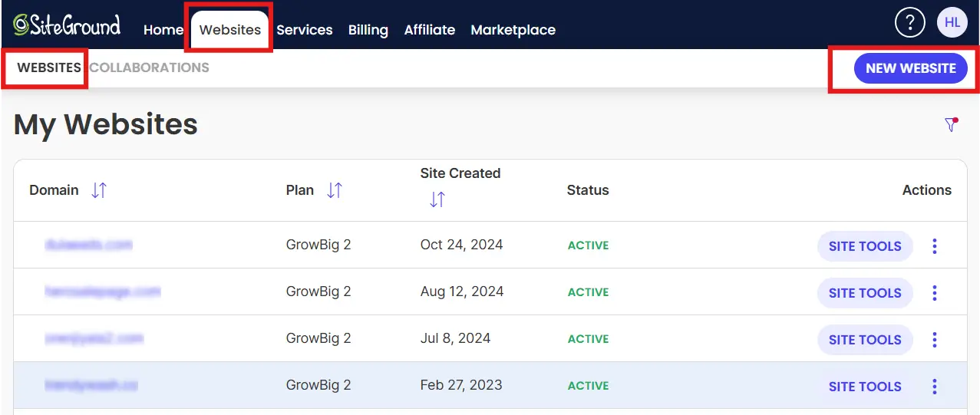
Task: Open the HL user avatar menu
Action: point(952,23)
